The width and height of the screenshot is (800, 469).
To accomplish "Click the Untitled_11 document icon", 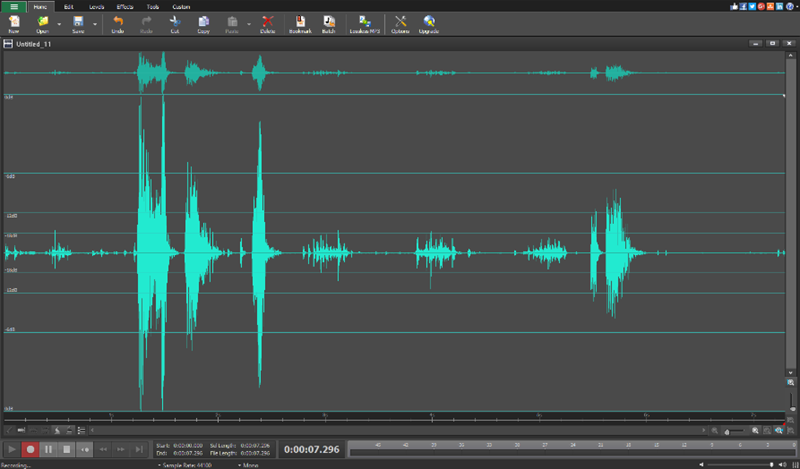I will point(8,44).
